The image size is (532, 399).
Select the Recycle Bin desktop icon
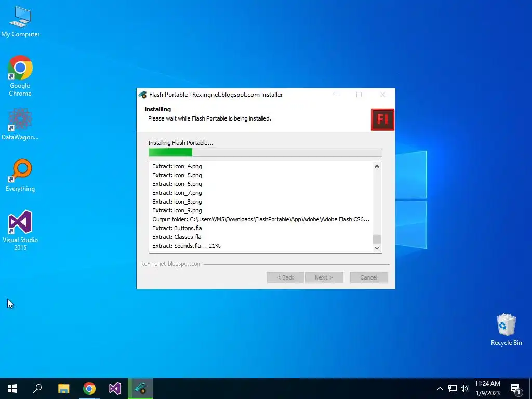(506, 330)
